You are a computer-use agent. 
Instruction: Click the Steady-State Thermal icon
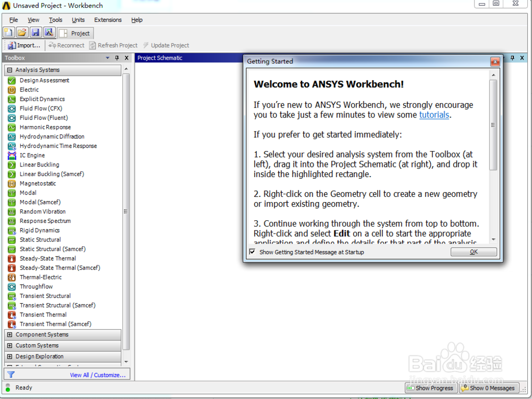[12, 259]
